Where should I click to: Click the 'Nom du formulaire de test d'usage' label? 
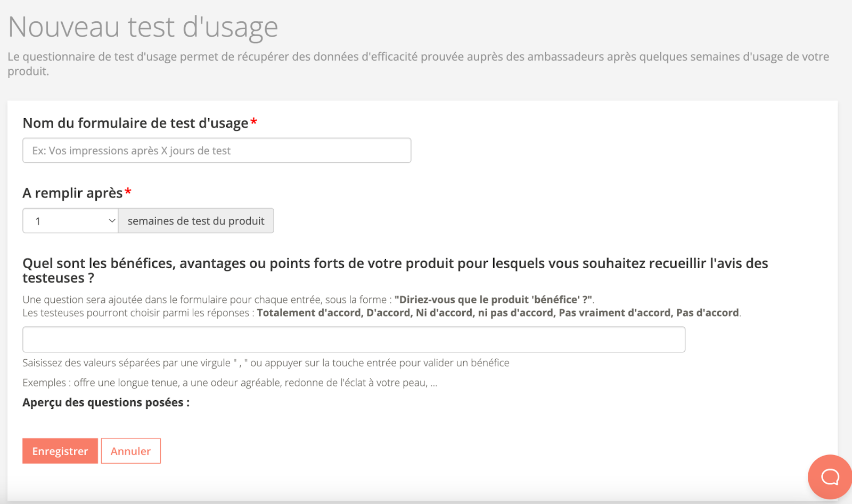tap(135, 123)
